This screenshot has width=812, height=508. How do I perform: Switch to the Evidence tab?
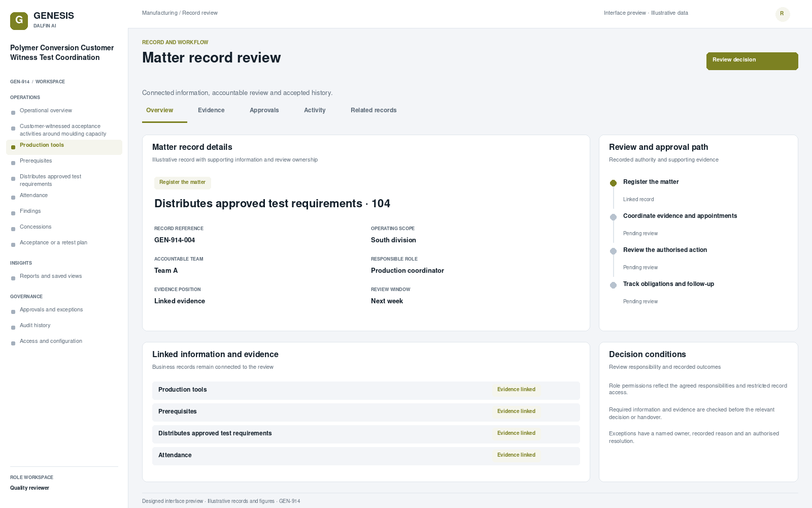tap(211, 110)
